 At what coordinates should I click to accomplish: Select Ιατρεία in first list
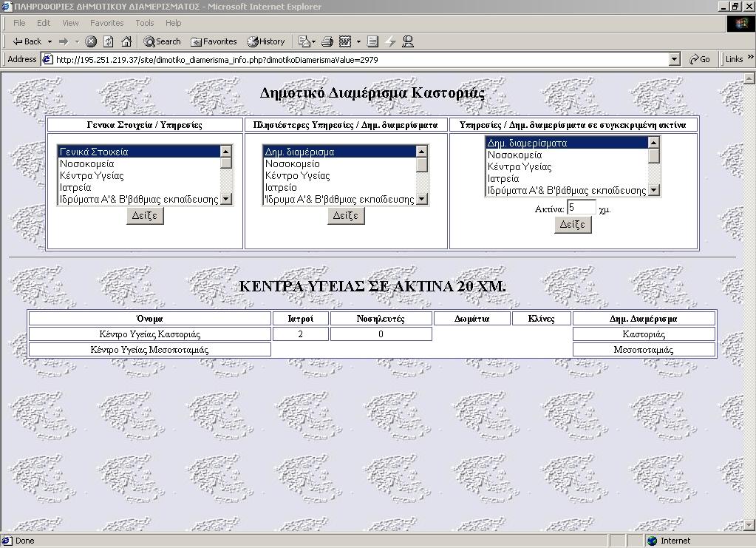coord(138,187)
